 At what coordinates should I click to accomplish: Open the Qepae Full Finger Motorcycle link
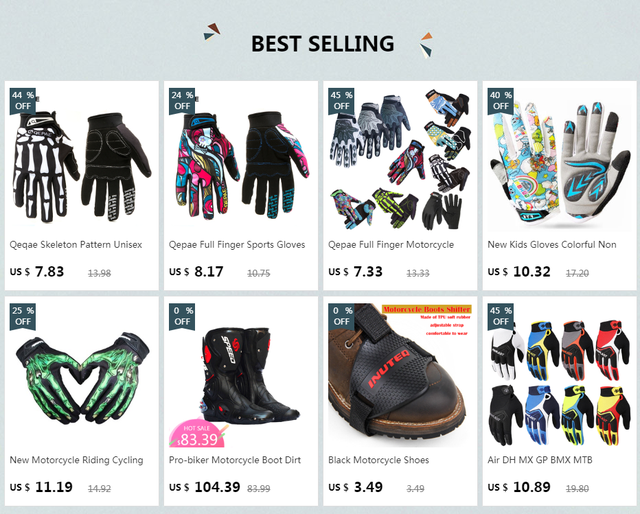pyautogui.click(x=391, y=245)
